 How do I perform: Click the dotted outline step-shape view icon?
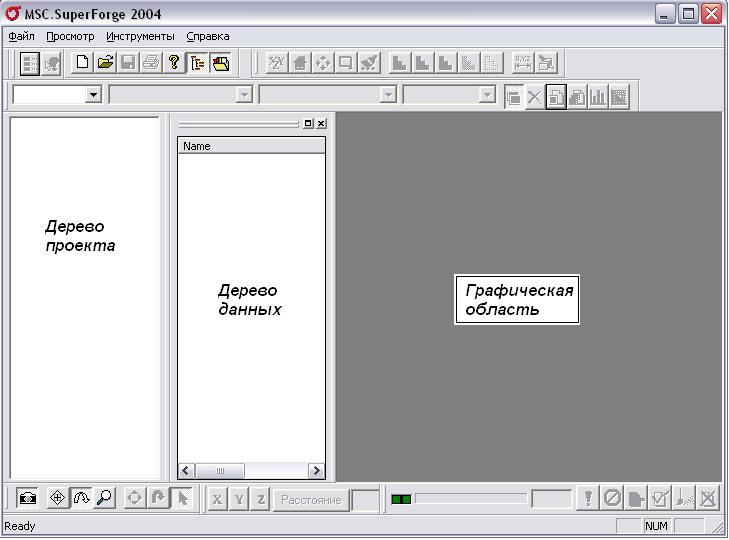(491, 63)
